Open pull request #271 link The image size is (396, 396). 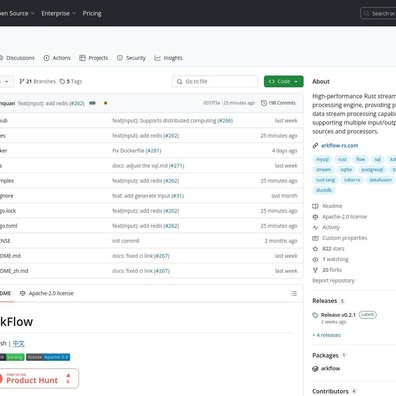[x=176, y=166]
